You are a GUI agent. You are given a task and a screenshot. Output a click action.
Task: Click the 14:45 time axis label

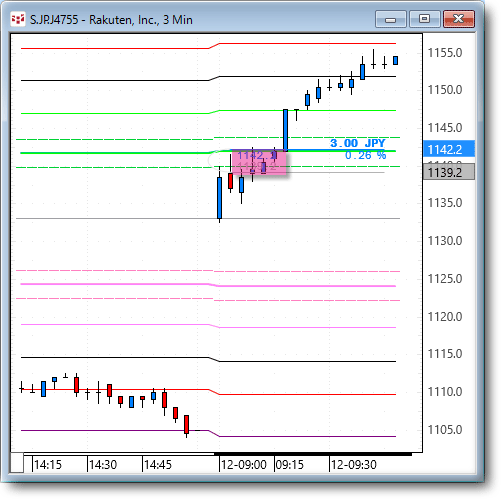coord(158,465)
